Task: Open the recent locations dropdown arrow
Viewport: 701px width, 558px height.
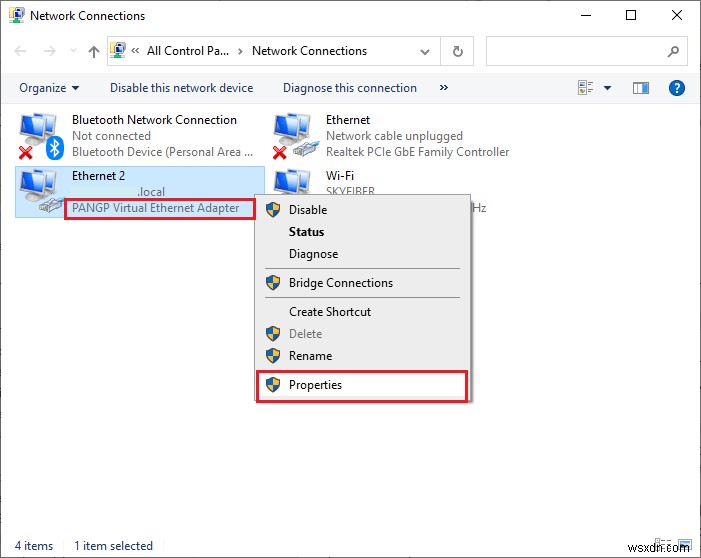Action: click(73, 51)
